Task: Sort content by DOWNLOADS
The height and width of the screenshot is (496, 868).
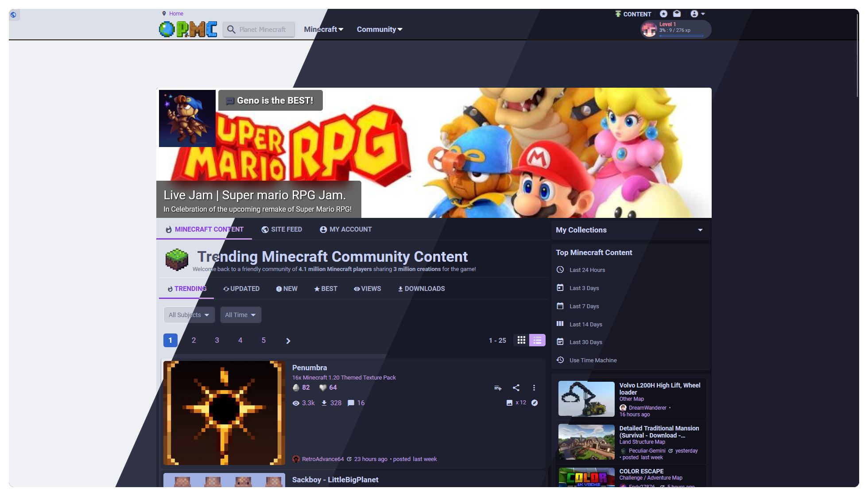Action: (421, 289)
